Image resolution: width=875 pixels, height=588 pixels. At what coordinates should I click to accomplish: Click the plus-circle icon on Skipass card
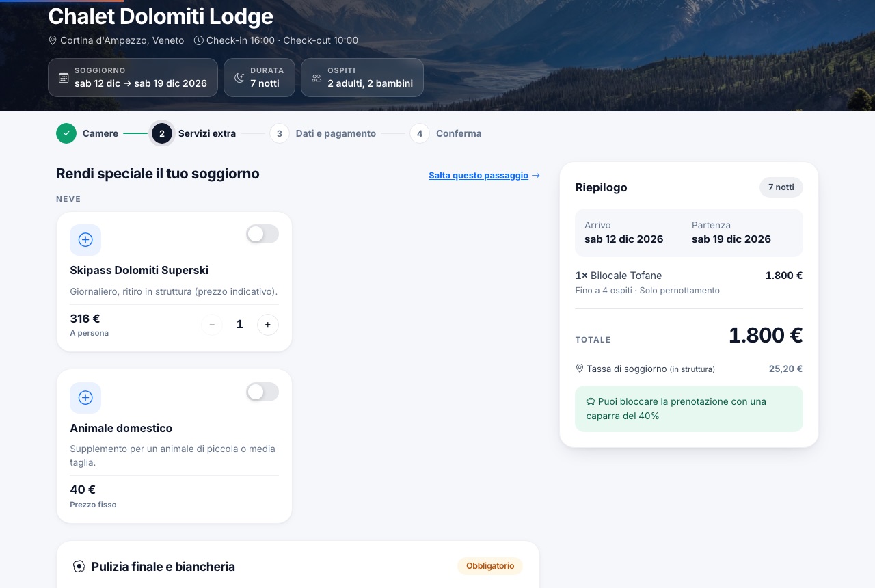(85, 240)
